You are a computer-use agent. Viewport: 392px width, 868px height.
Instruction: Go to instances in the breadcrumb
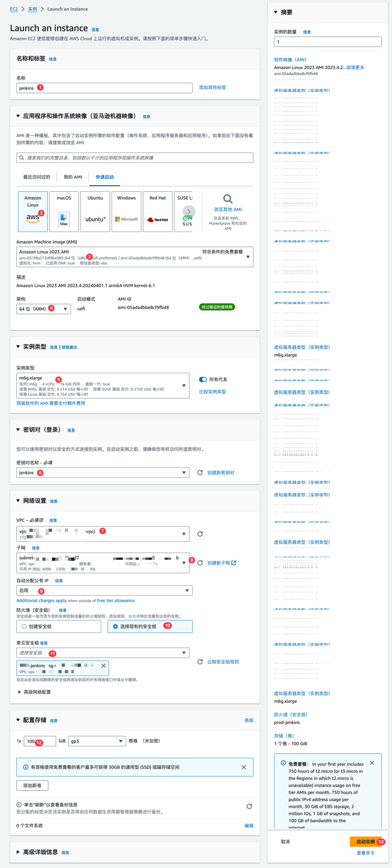(x=32, y=9)
